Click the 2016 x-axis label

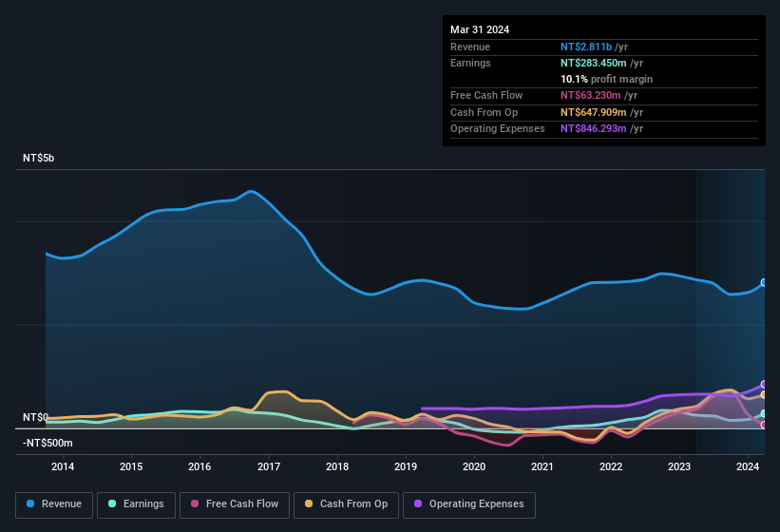200,466
